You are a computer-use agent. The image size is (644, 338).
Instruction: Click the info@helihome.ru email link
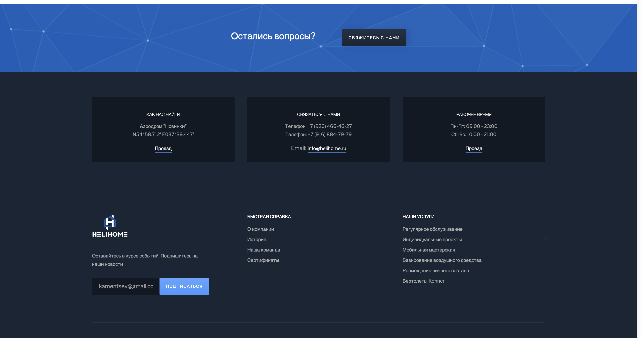coord(327,148)
